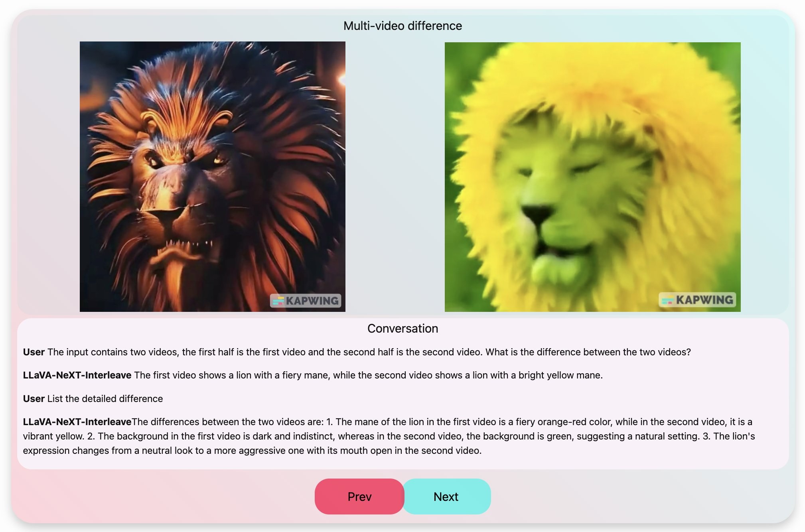Click the cyan Next button
Screen dimensions: 805x532
point(446,497)
